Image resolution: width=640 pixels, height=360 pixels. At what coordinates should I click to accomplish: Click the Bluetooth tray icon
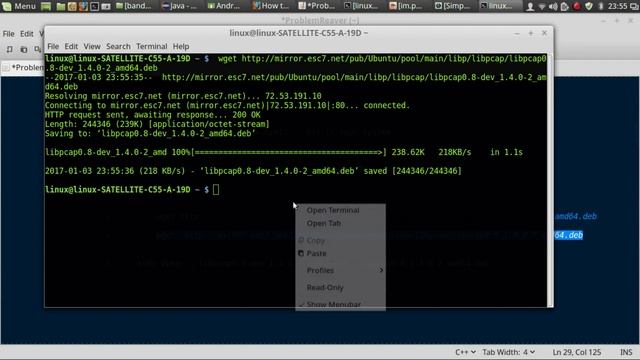(x=601, y=6)
